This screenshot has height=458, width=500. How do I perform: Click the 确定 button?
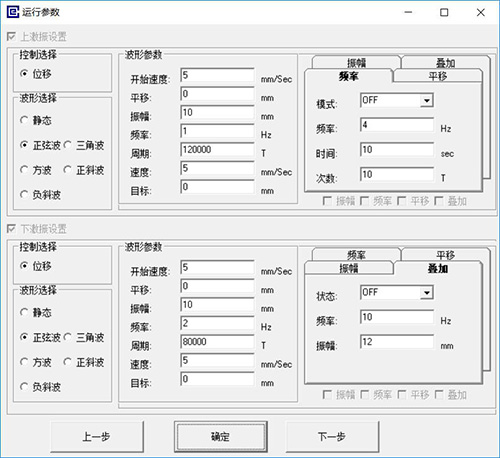pyautogui.click(x=221, y=436)
